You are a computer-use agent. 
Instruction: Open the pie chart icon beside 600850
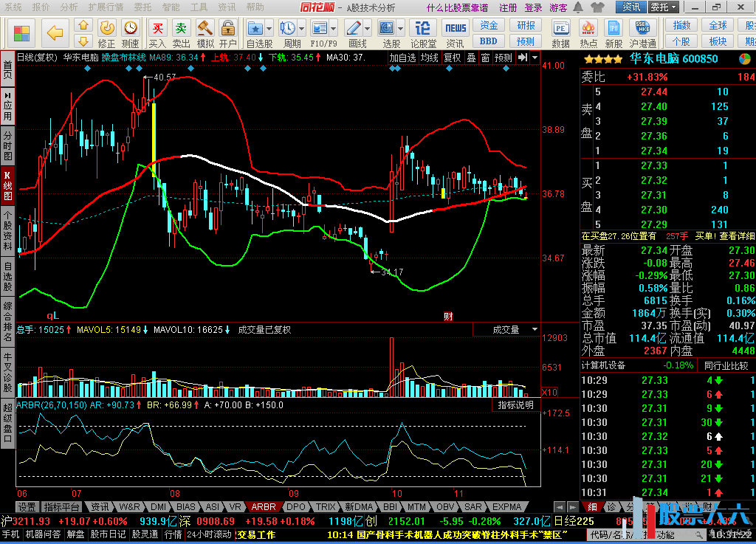(745, 59)
